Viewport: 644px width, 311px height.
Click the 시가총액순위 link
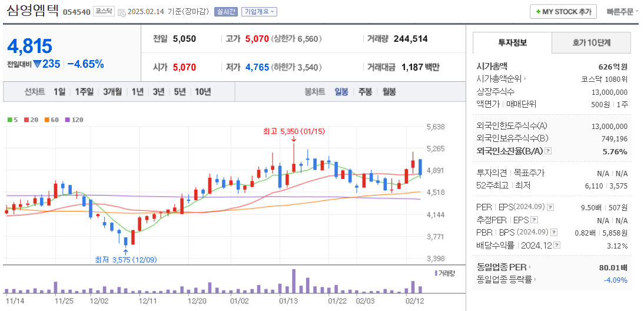(x=499, y=78)
